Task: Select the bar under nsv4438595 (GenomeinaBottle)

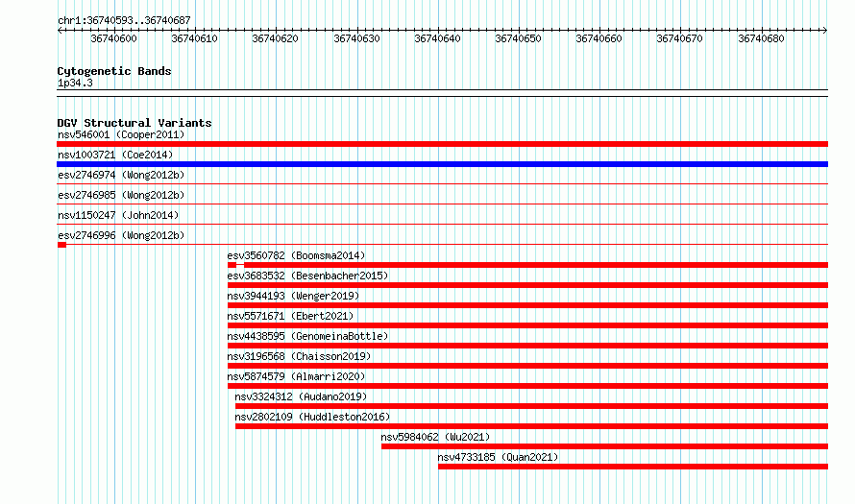Action: pos(527,346)
